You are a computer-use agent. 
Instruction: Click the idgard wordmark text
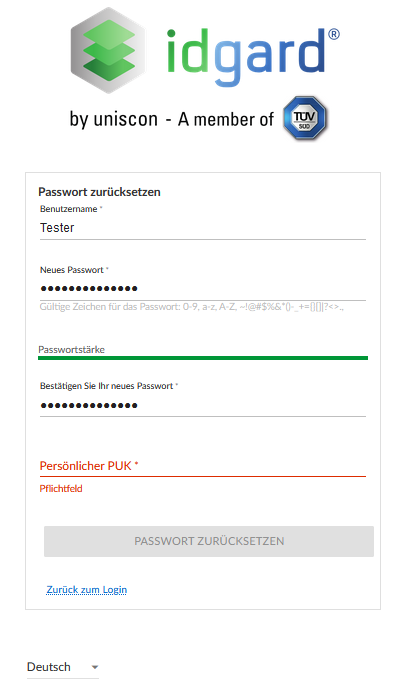247,56
